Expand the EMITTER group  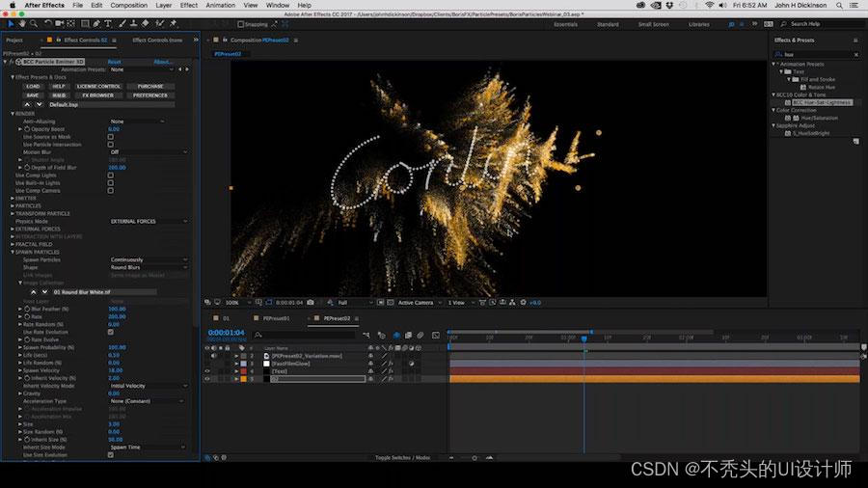tap(13, 198)
